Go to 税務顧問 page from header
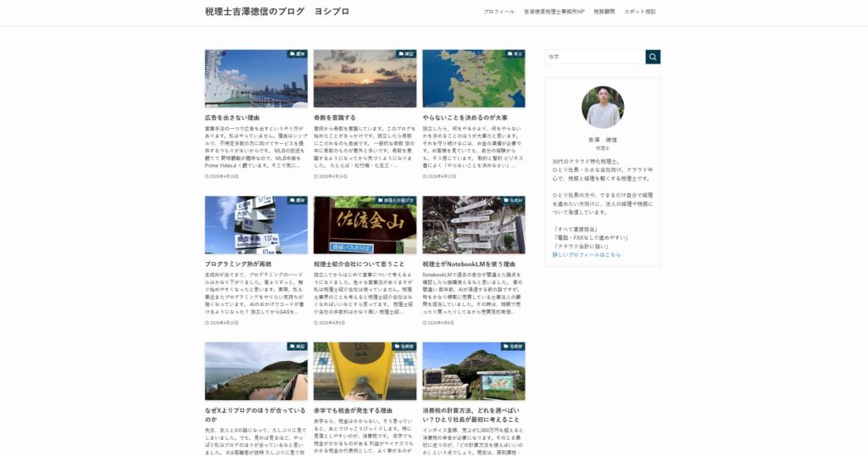The image size is (868, 456). coord(604,12)
